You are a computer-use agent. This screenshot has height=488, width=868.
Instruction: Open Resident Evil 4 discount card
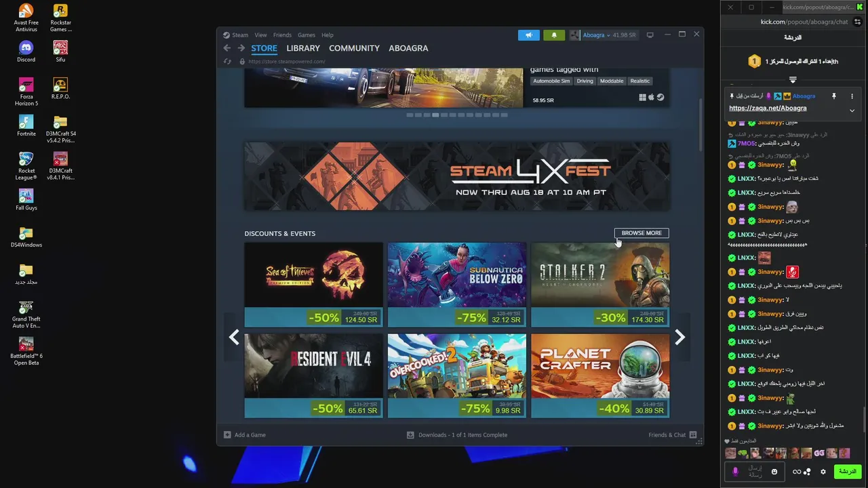(313, 375)
